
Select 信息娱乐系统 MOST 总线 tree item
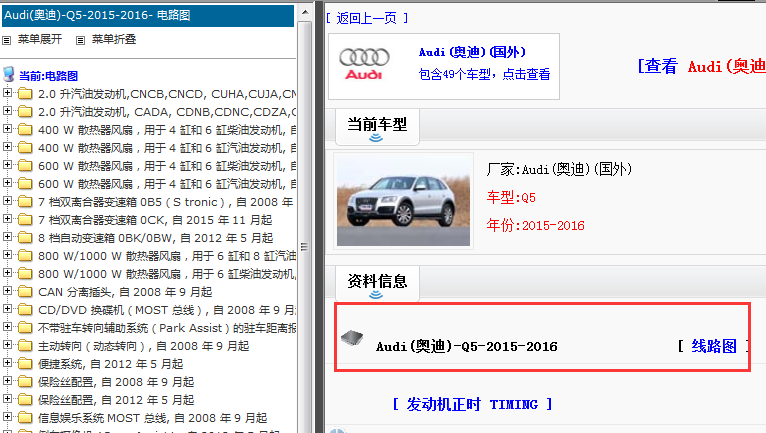pos(153,418)
